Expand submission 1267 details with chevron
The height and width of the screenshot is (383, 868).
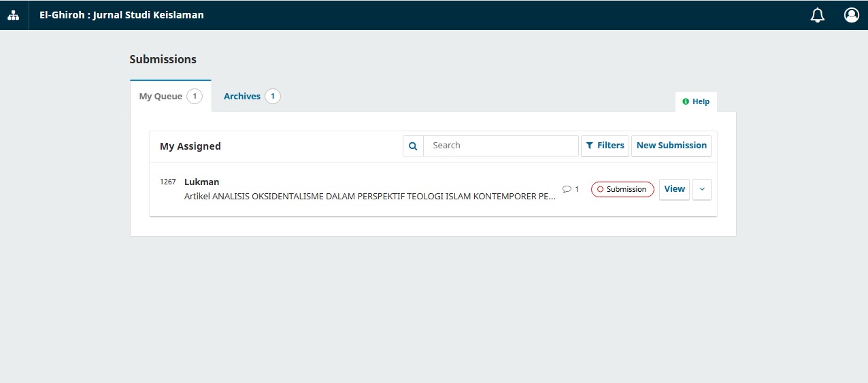(x=702, y=189)
